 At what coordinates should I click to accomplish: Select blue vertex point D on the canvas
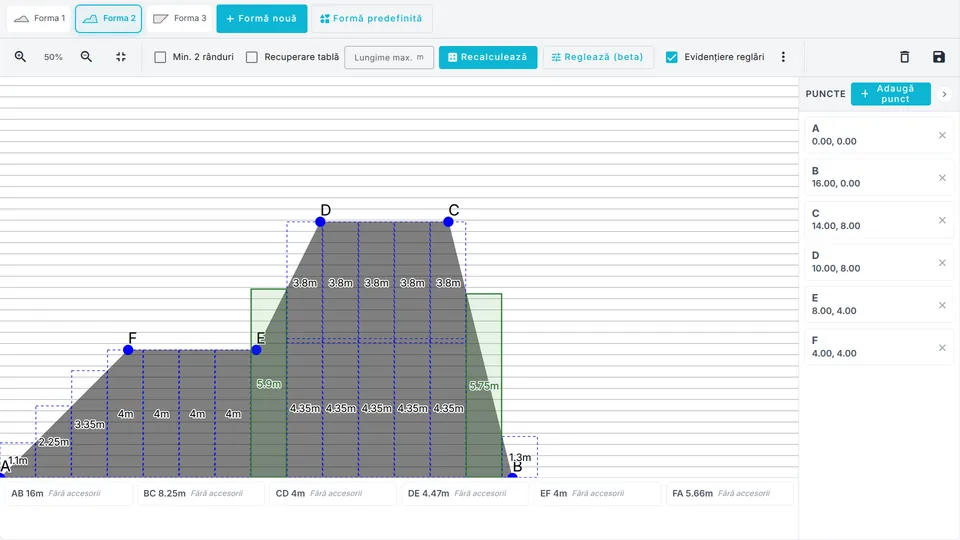coord(320,222)
